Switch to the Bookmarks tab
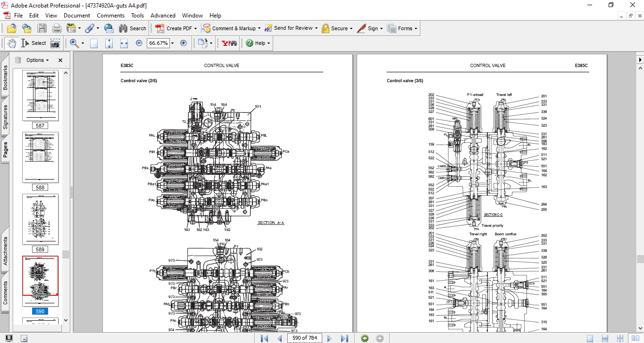Image resolution: width=644 pixels, height=343 pixels. tap(5, 77)
